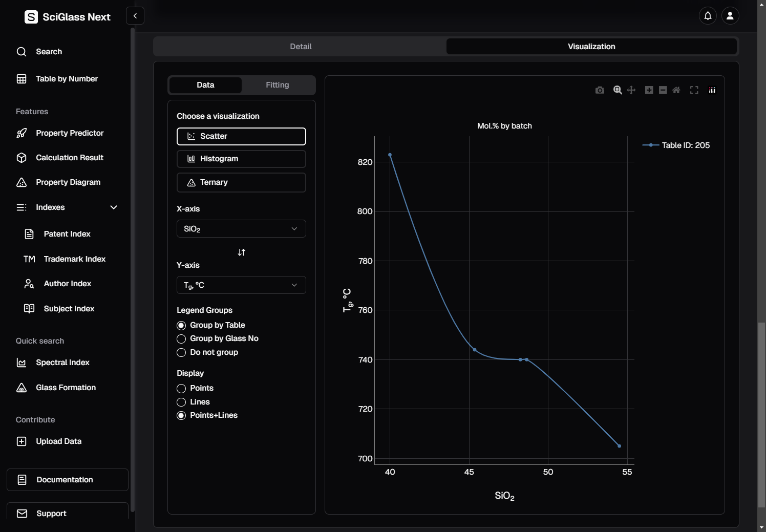Download plot as PNG camera icon
The image size is (766, 532).
[600, 90]
